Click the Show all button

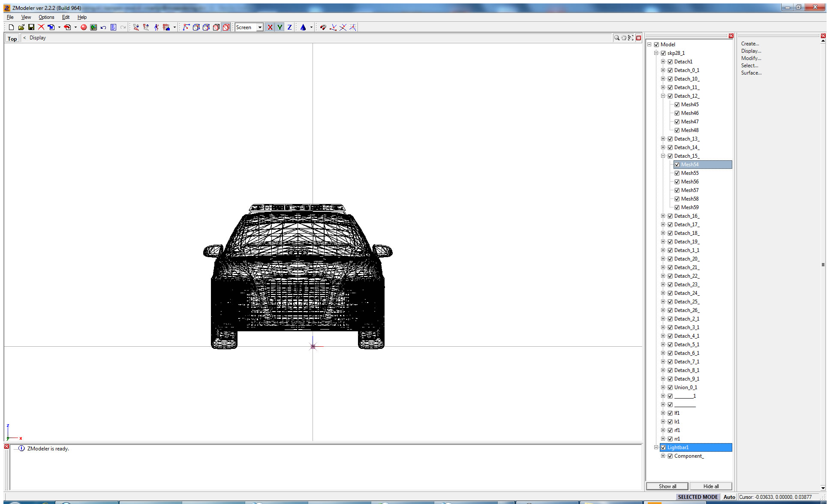pos(668,486)
